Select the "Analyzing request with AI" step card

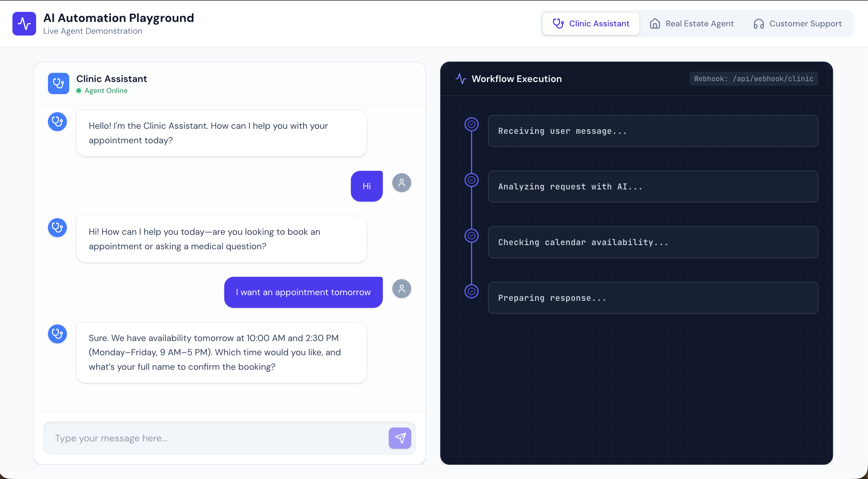[653, 187]
